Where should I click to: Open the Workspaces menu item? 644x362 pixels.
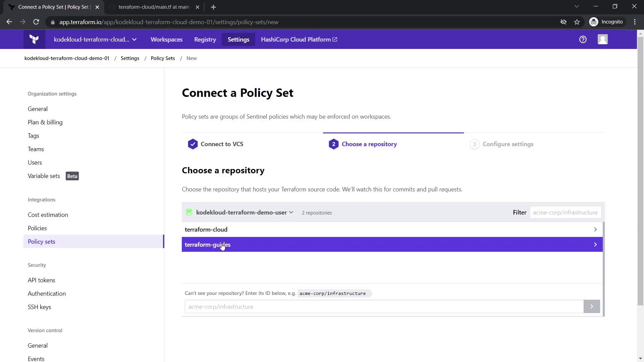point(166,40)
